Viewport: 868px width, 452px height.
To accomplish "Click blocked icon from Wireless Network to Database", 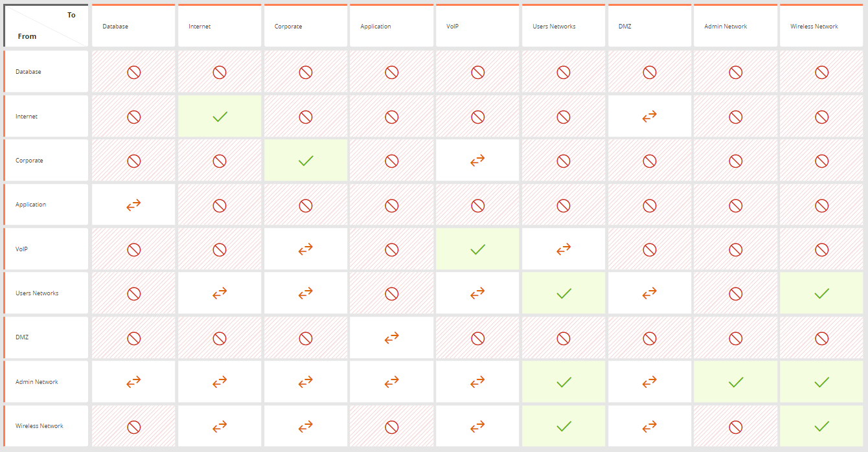I will [x=133, y=426].
